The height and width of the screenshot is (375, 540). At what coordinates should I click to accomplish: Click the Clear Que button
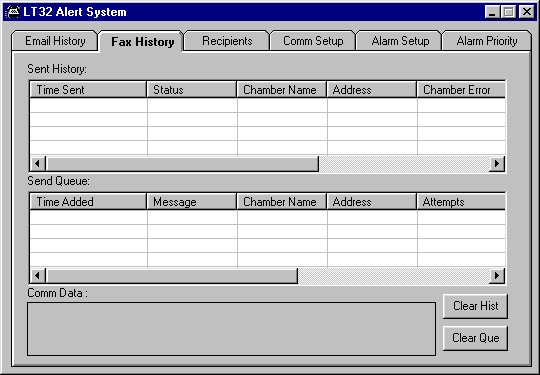[475, 338]
